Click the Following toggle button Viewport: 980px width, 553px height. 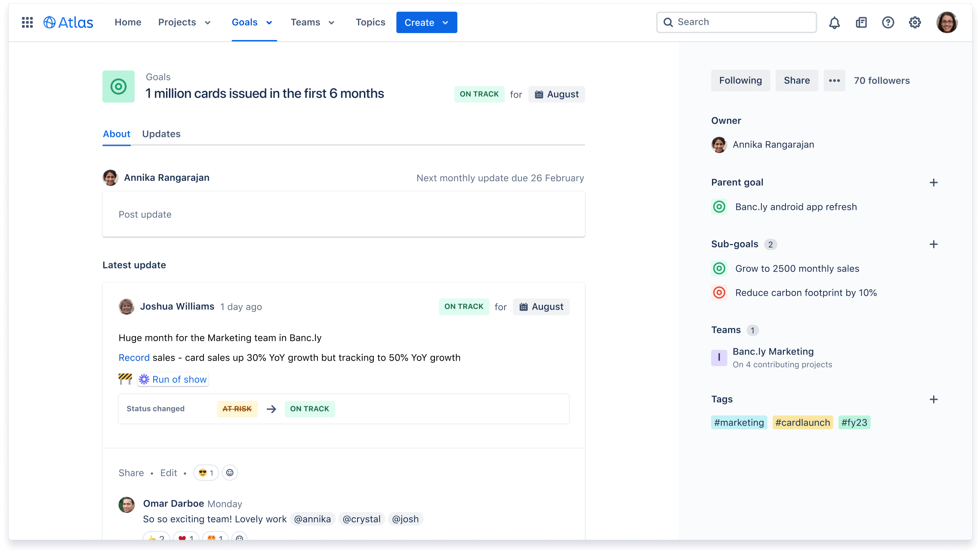740,80
